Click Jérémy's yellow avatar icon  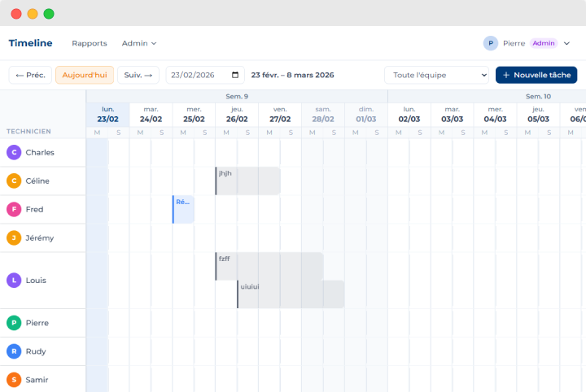coord(14,237)
